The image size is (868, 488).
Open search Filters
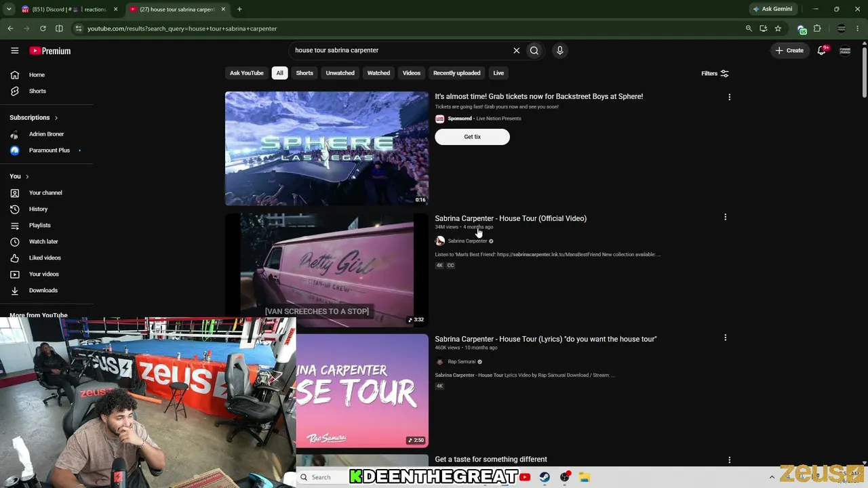point(715,73)
